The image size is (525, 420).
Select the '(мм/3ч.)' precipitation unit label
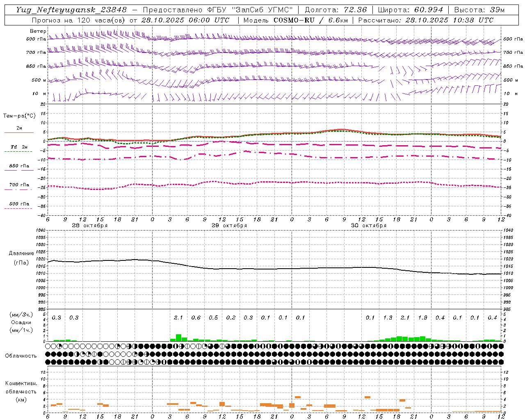click(x=21, y=315)
